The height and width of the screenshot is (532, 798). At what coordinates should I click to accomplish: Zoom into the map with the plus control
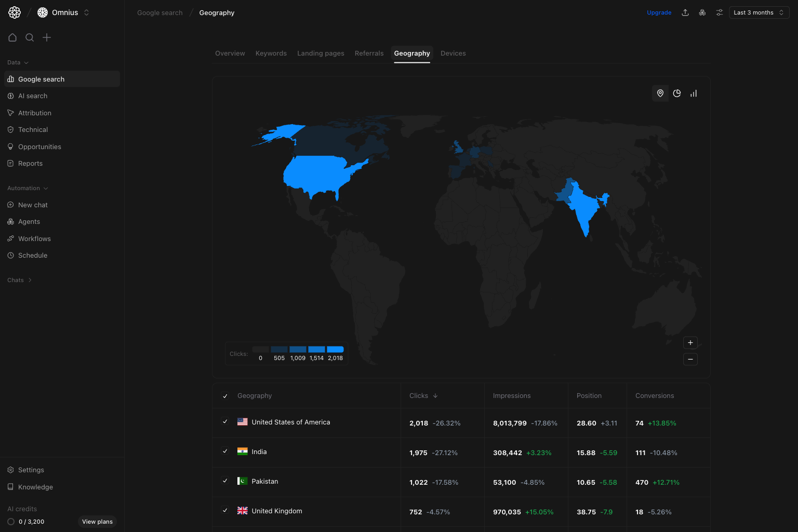click(690, 343)
